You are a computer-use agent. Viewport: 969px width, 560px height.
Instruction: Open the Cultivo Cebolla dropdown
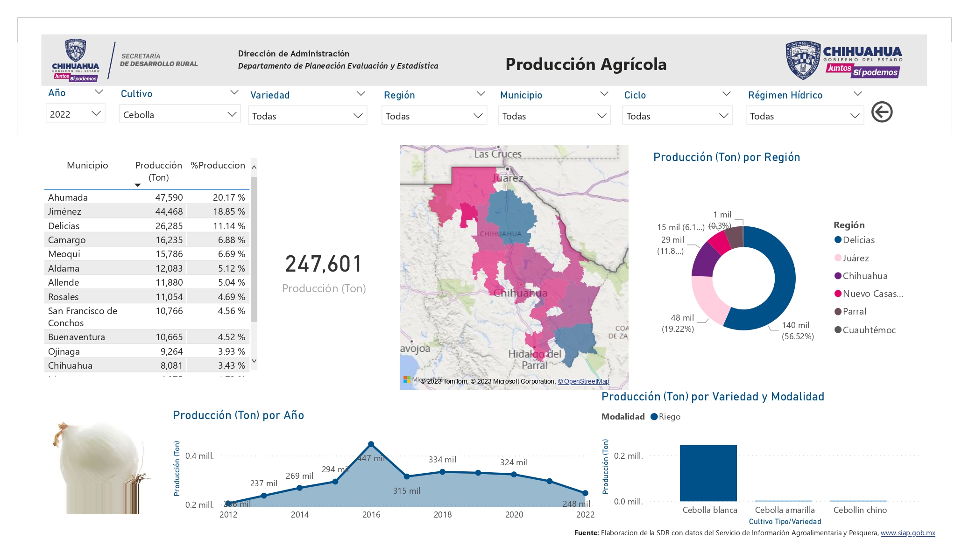tap(180, 114)
